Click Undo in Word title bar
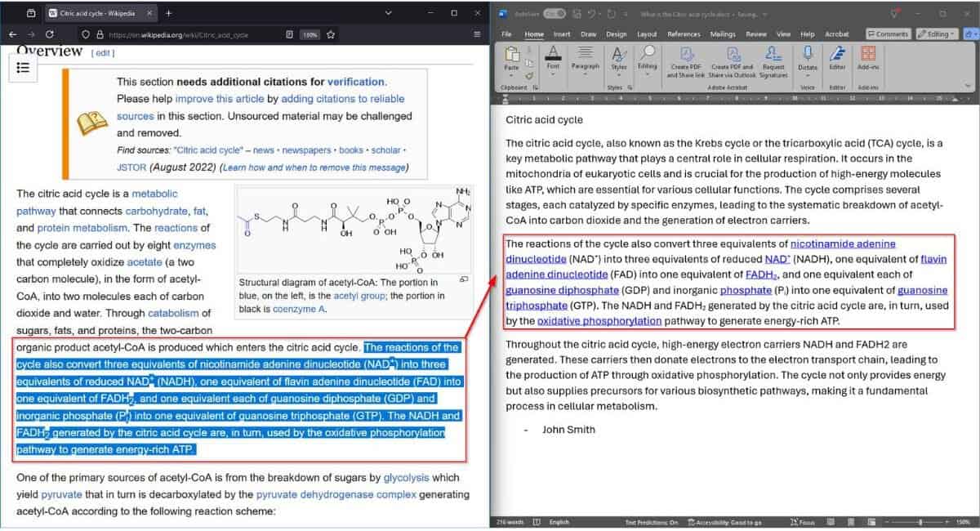980x531 pixels. 591,14
